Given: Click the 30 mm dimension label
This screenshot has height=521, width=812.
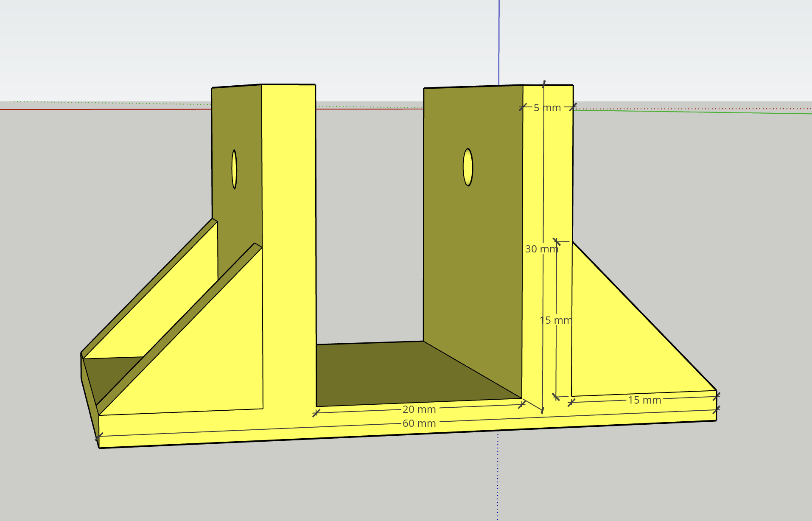Looking at the screenshot, I should coord(541,249).
